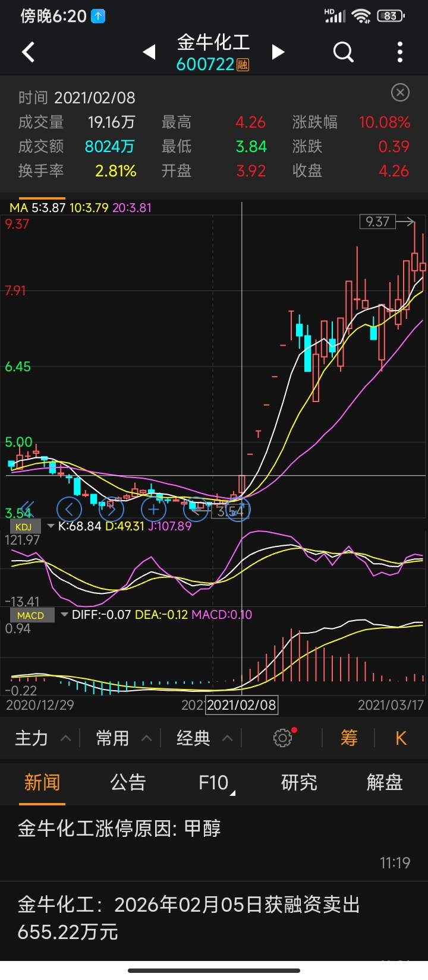Tap the 2021/02/08 crosshair date label
The height and width of the screenshot is (980, 428).
[241, 705]
